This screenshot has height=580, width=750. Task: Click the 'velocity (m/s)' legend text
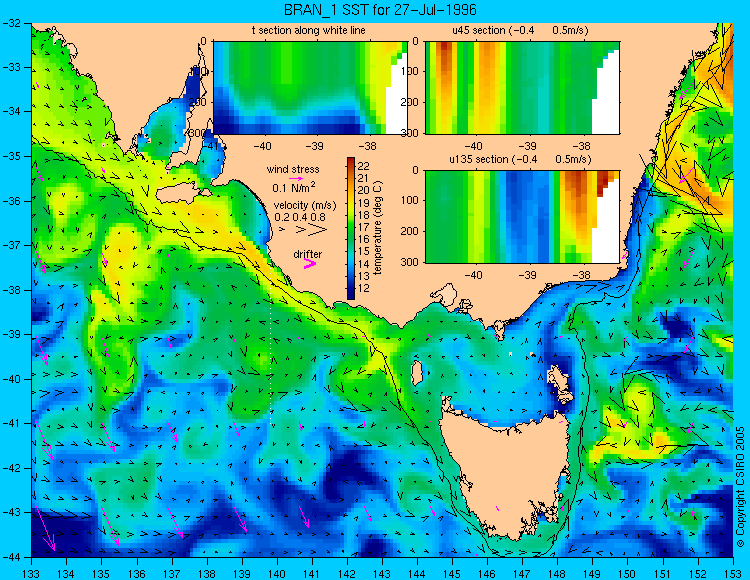305,206
